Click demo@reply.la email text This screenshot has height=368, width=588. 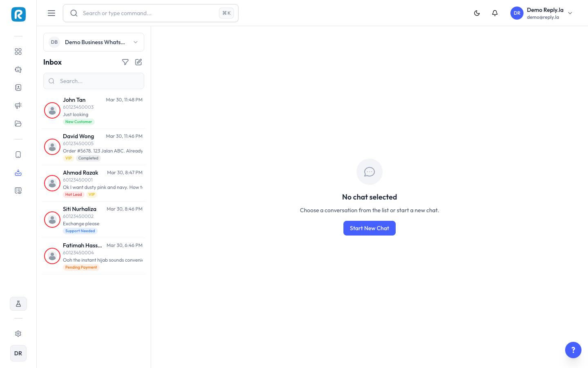click(x=543, y=17)
